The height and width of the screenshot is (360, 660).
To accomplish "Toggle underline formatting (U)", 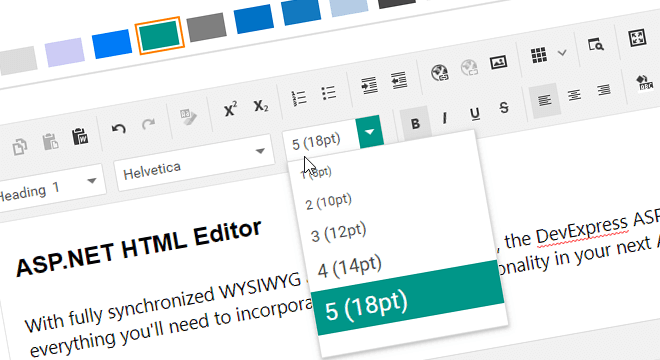I will point(475,113).
